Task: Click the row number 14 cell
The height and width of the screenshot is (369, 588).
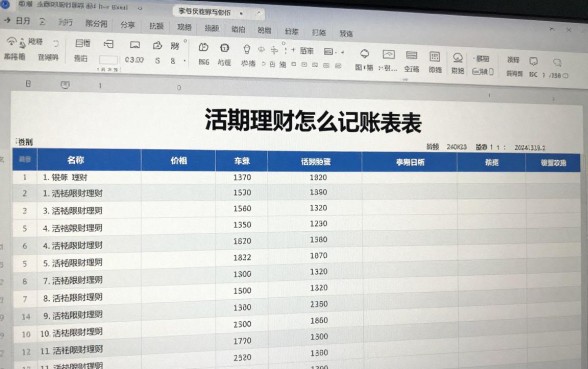Action: (26, 317)
